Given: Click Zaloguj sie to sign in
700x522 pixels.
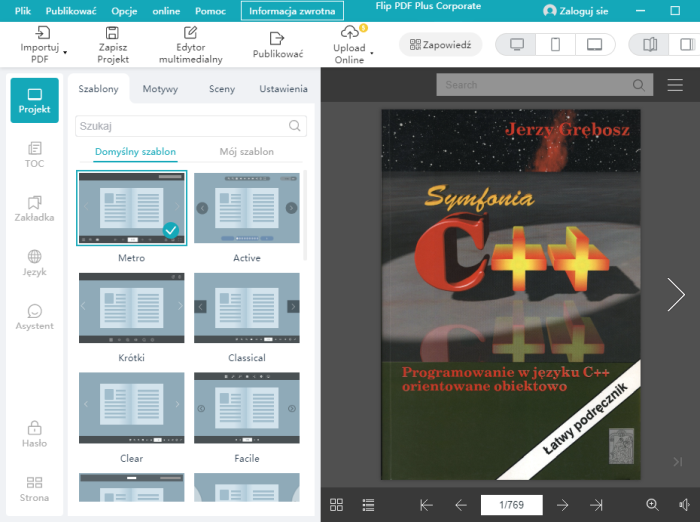Looking at the screenshot, I should coord(576,11).
